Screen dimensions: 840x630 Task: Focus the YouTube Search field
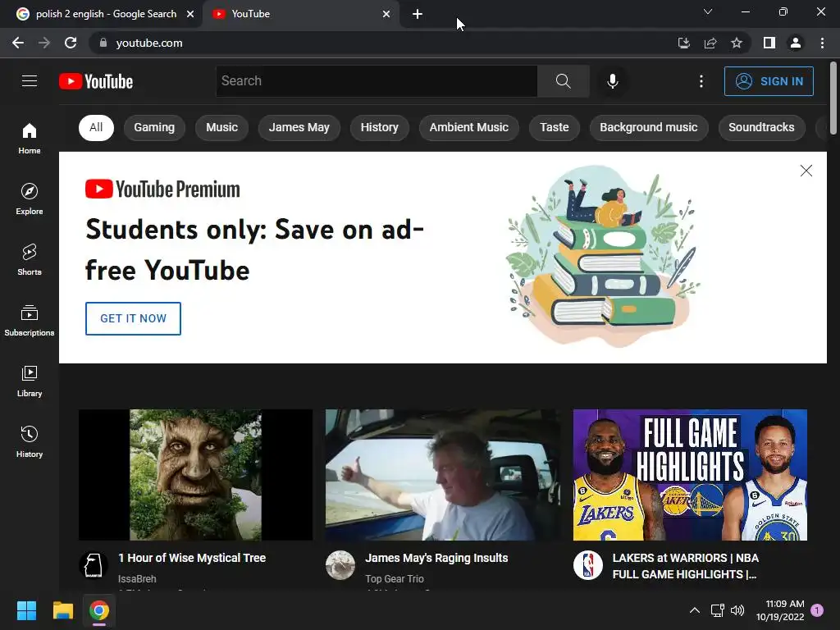(376, 81)
